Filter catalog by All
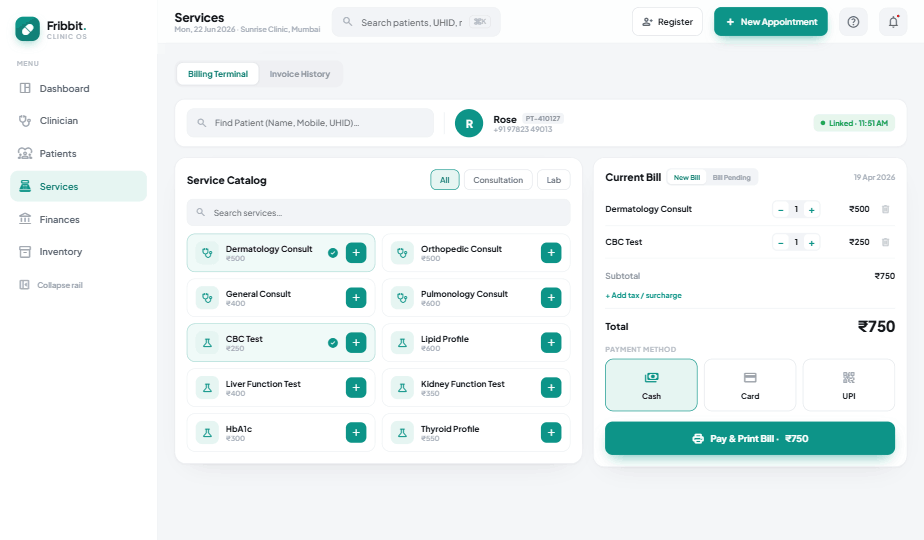The image size is (924, 540). click(x=445, y=180)
